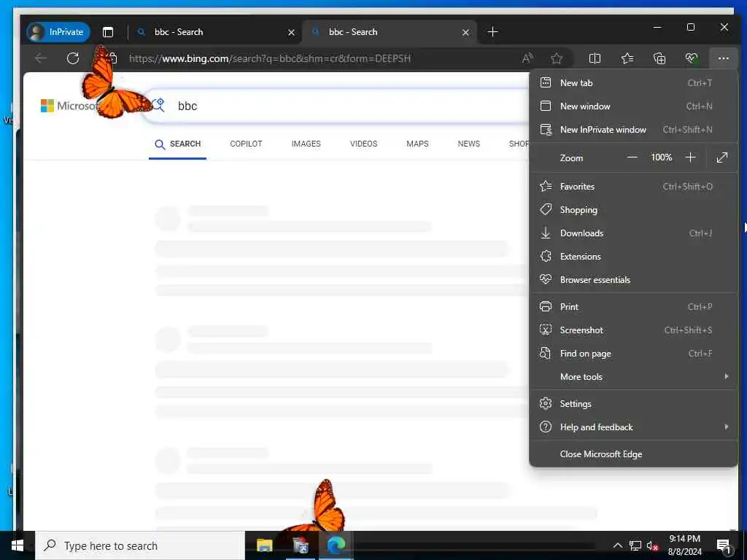Image resolution: width=747 pixels, height=560 pixels.
Task: Open Browser essentials from the menu
Action: pos(633,280)
